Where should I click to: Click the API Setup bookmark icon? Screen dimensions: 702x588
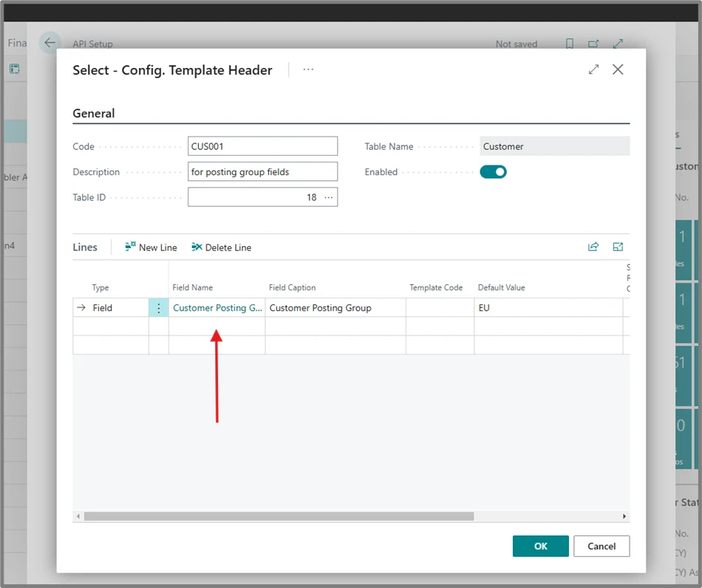pyautogui.click(x=570, y=44)
